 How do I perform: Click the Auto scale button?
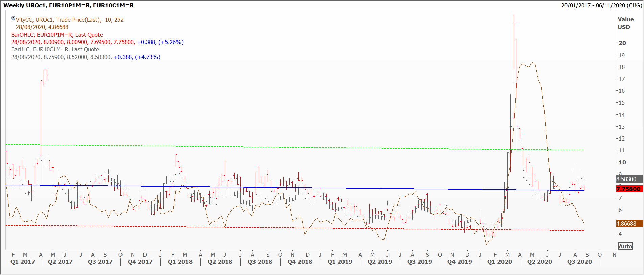(625, 246)
